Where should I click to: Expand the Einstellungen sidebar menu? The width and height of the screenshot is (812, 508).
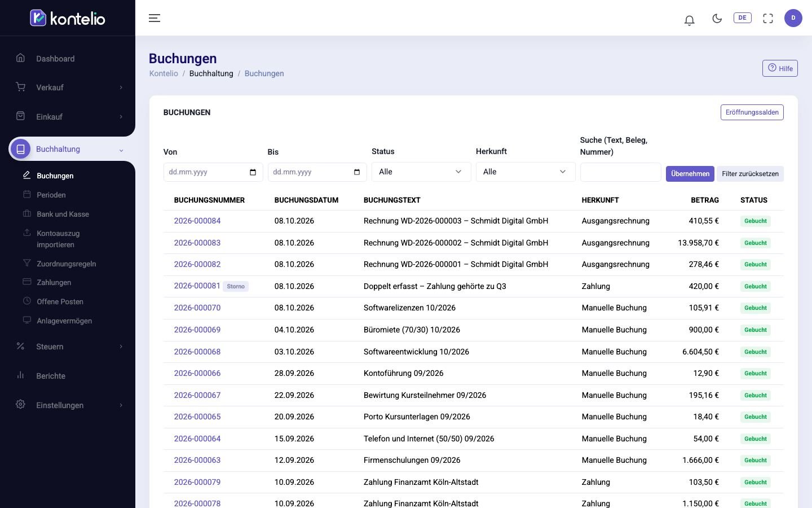point(68,405)
